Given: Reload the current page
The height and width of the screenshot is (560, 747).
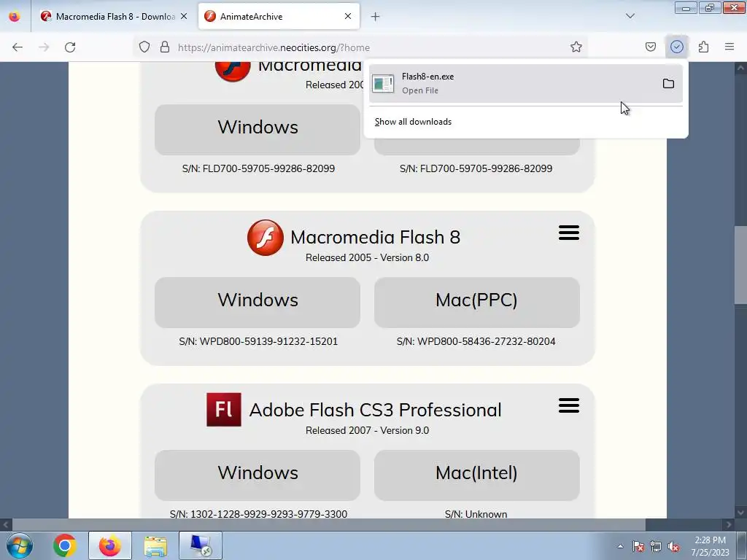Looking at the screenshot, I should point(70,47).
